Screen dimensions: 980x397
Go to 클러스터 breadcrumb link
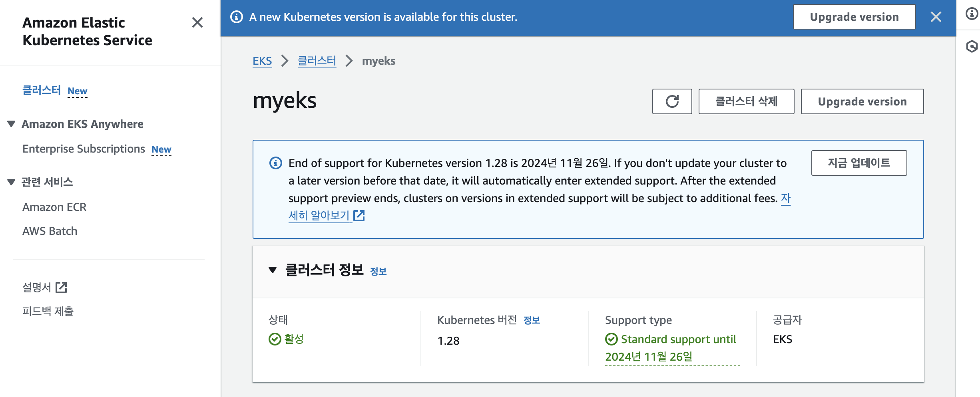[x=317, y=61]
